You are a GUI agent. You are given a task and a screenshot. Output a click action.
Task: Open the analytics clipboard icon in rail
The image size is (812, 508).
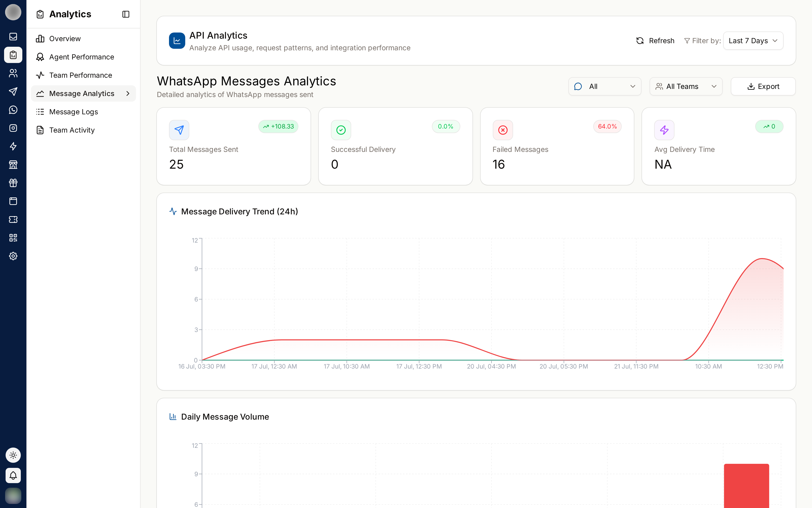tap(13, 55)
